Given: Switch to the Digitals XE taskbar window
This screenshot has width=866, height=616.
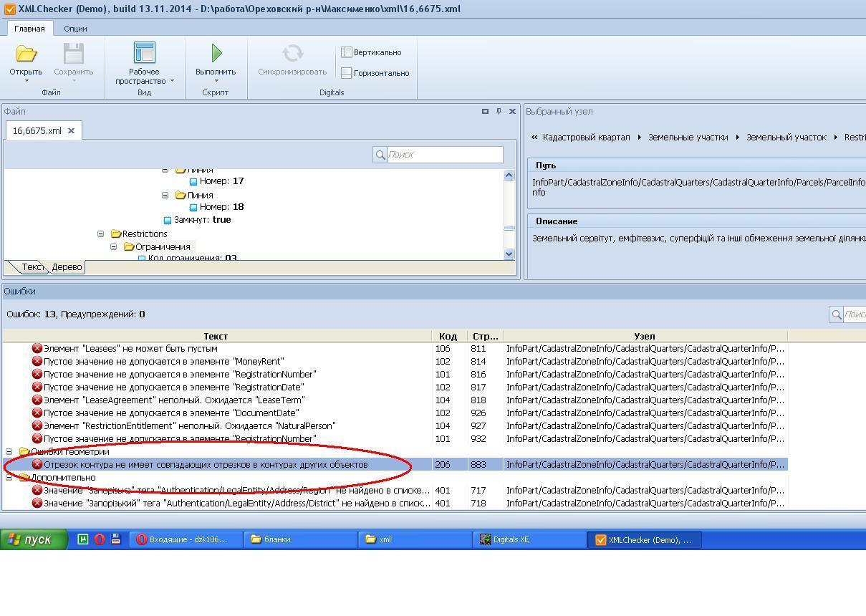Looking at the screenshot, I should tap(529, 539).
